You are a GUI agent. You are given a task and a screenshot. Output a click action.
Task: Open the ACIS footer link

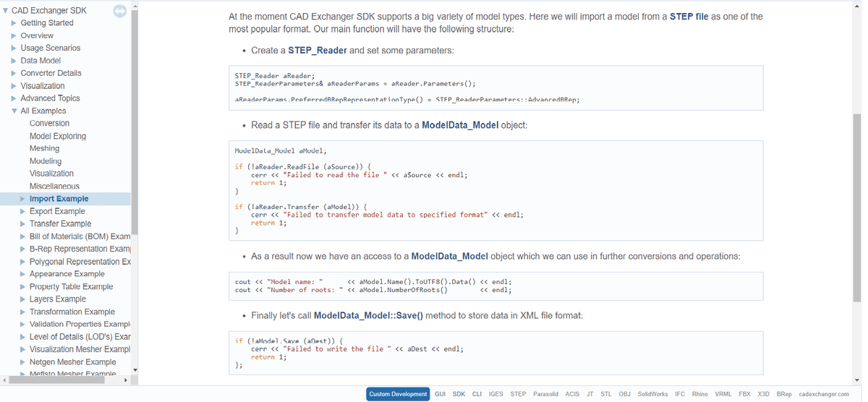point(572,394)
